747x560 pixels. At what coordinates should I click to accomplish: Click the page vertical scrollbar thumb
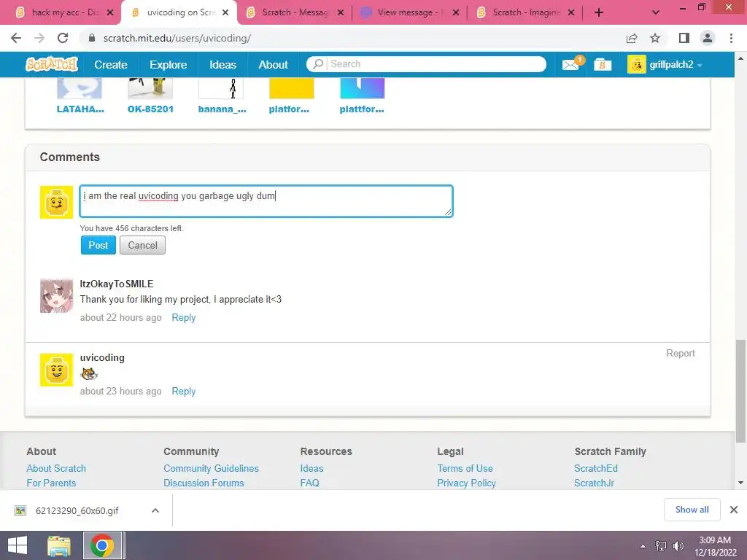[740, 392]
